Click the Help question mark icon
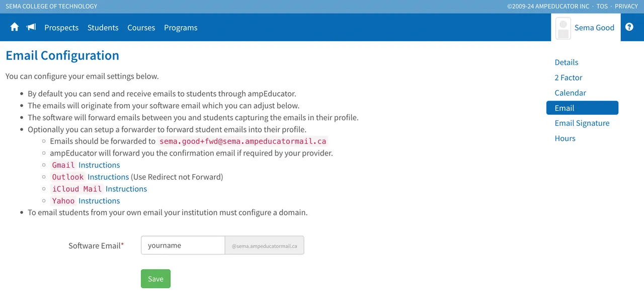Image resolution: width=644 pixels, height=296 pixels. coord(629,27)
